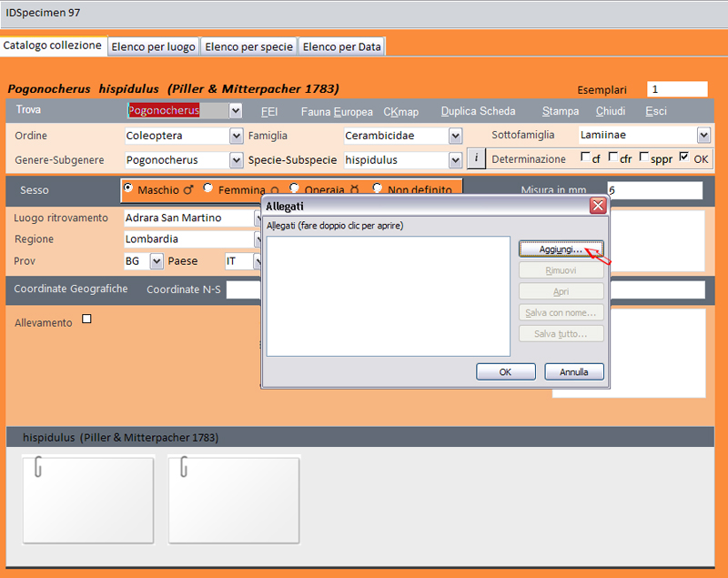Select the Femmina radio button
728x578 pixels.
tap(208, 188)
